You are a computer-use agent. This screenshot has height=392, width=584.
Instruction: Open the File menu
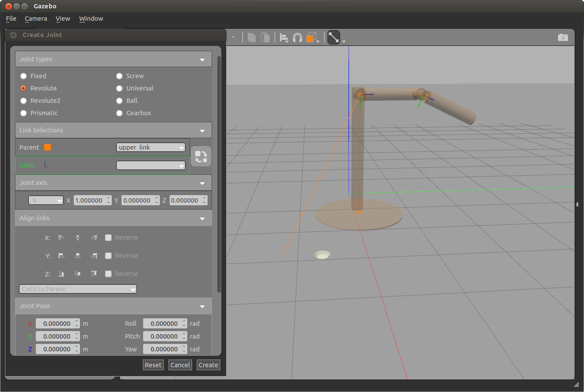pyautogui.click(x=11, y=19)
